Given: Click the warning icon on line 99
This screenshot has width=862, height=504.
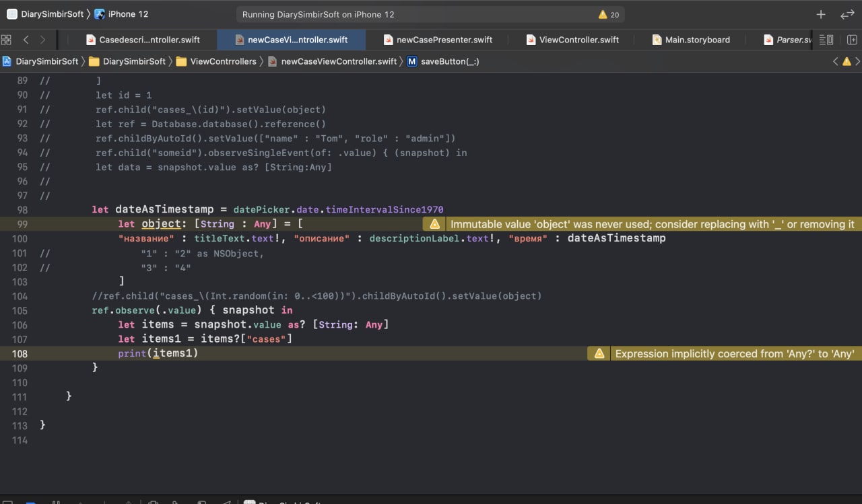Looking at the screenshot, I should pos(435,224).
